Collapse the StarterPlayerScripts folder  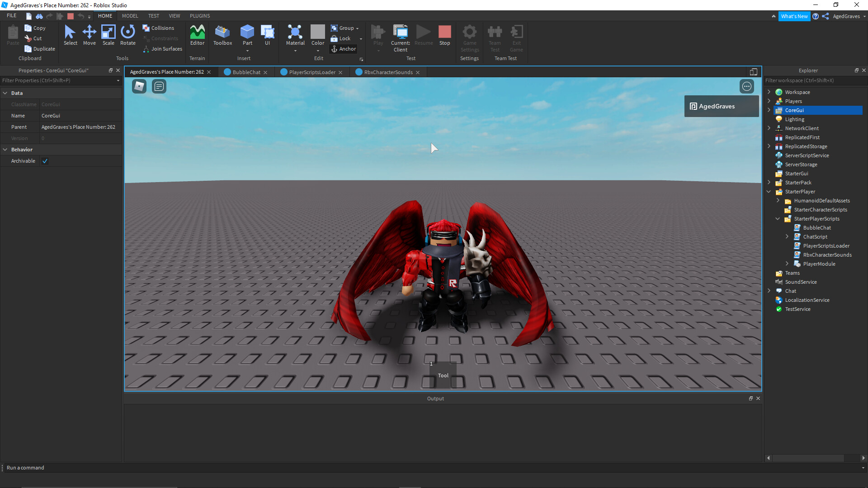(778, 219)
